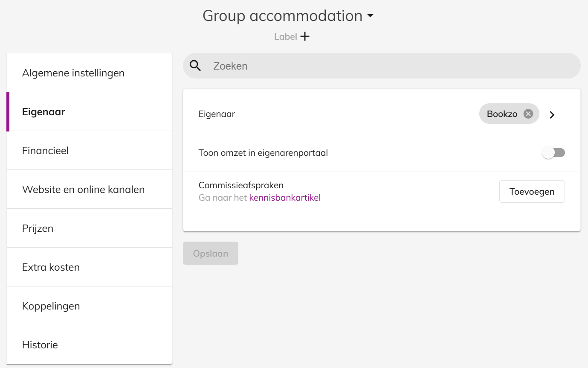Image resolution: width=588 pixels, height=368 pixels.
Task: Toggle Toon omzet in eigenarenportaal switch
Action: (x=553, y=153)
